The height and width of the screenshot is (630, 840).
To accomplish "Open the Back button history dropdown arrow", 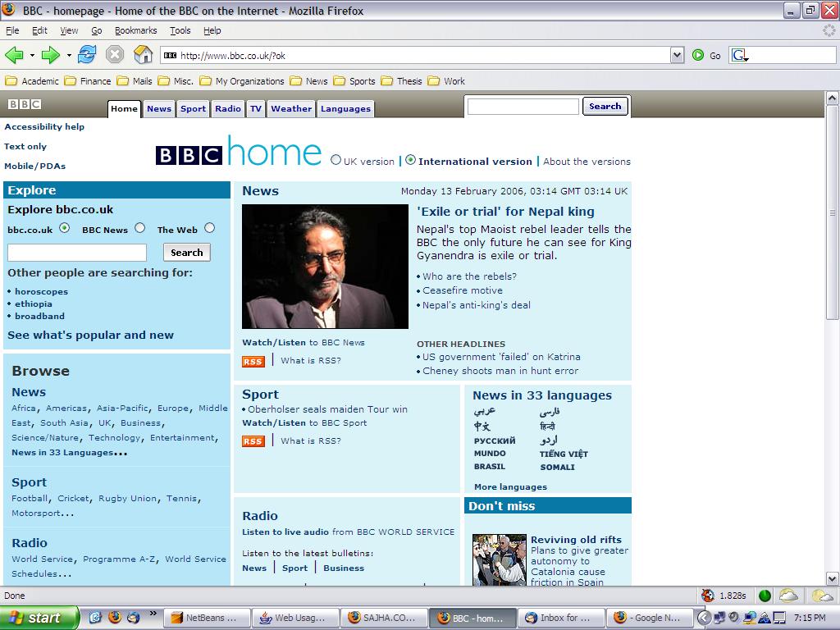I will (32, 55).
